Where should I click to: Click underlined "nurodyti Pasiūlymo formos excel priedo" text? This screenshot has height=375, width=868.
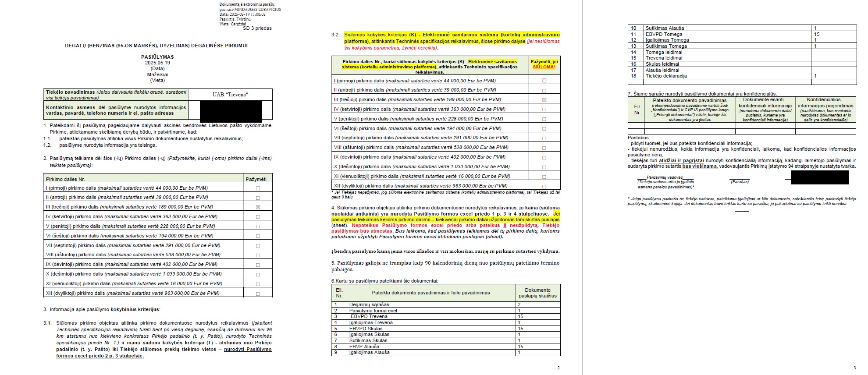coord(248,350)
